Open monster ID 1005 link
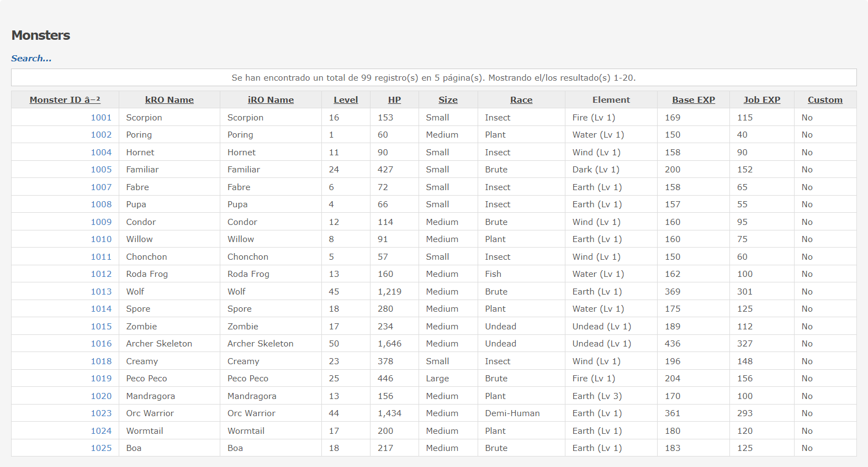Image resolution: width=868 pixels, height=467 pixels. [101, 170]
